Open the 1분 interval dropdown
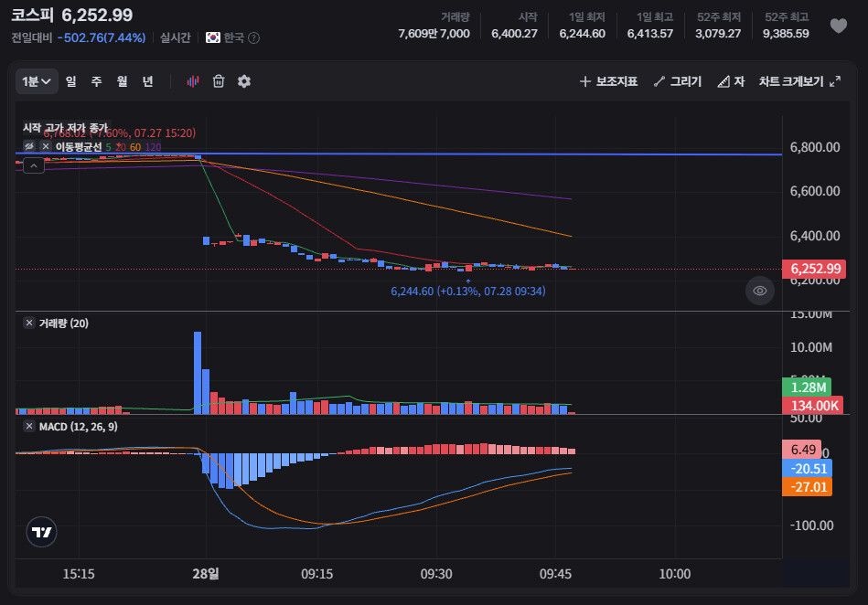 [37, 81]
